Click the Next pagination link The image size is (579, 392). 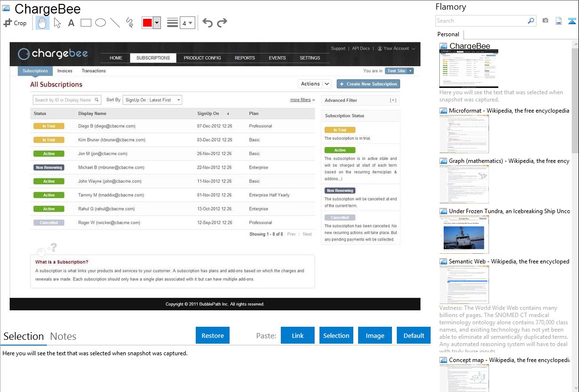click(307, 234)
